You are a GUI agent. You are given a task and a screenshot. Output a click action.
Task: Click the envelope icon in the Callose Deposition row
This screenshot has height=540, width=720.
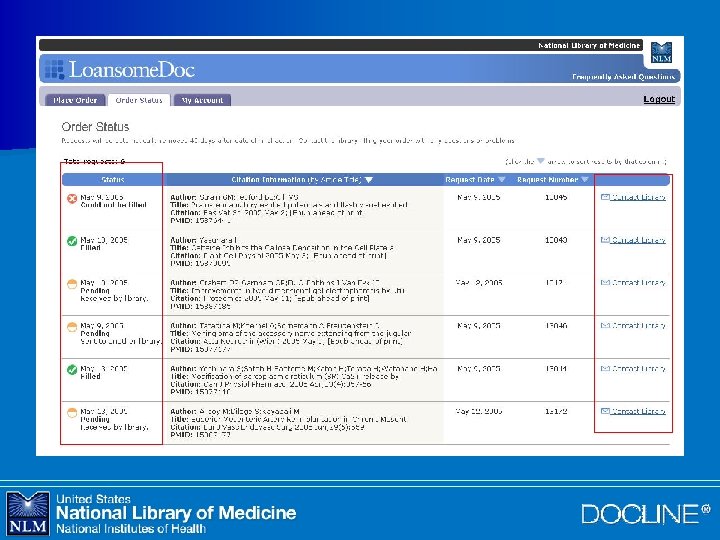pos(605,240)
